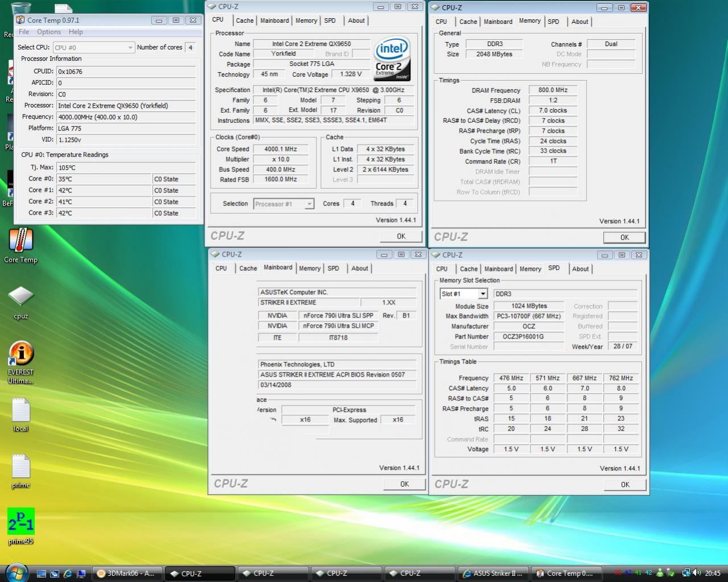This screenshot has width=728, height=582.
Task: Select the 'prime' text file on desktop
Action: tap(20, 471)
